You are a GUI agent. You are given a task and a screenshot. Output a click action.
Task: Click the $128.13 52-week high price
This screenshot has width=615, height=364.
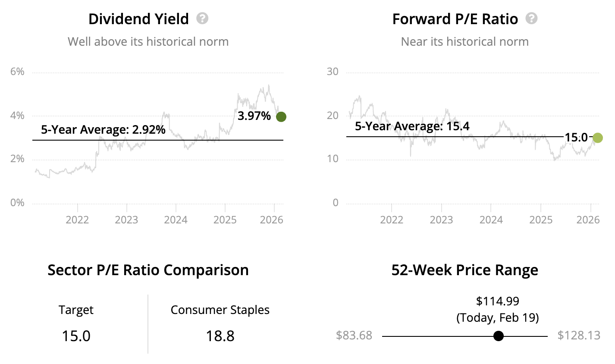pyautogui.click(x=578, y=336)
